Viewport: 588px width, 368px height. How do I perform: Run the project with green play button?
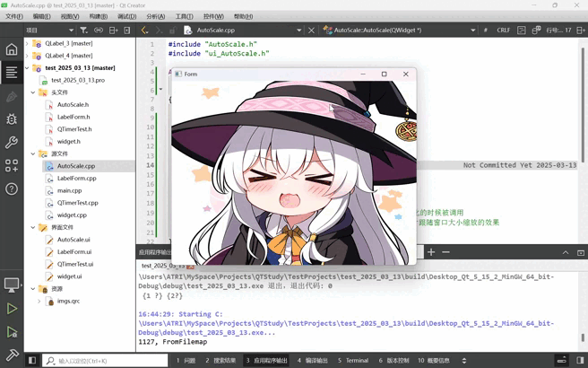coord(12,309)
